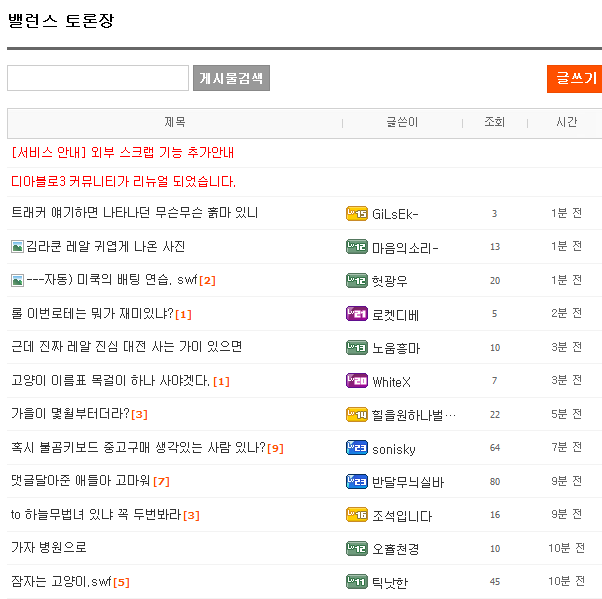Viewport: 602px width, 599px height.
Task: Click the blue level badge beside 반달무늬실바
Action: click(356, 482)
